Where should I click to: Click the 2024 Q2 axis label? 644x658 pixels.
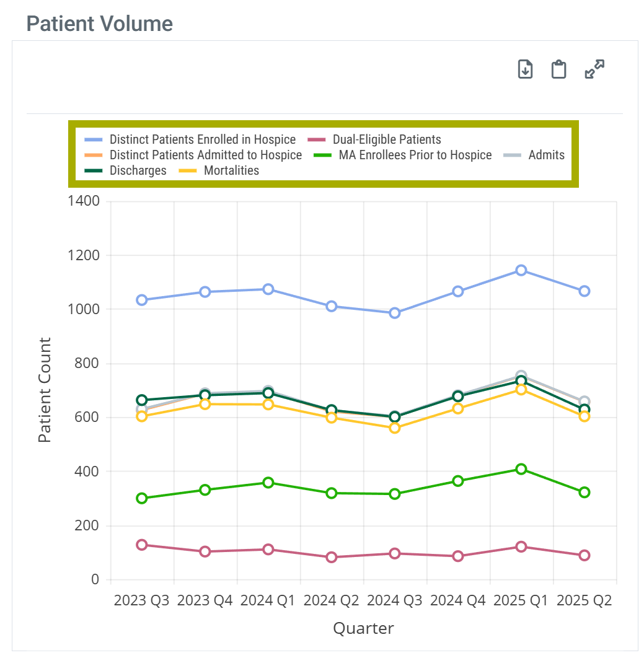[332, 601]
